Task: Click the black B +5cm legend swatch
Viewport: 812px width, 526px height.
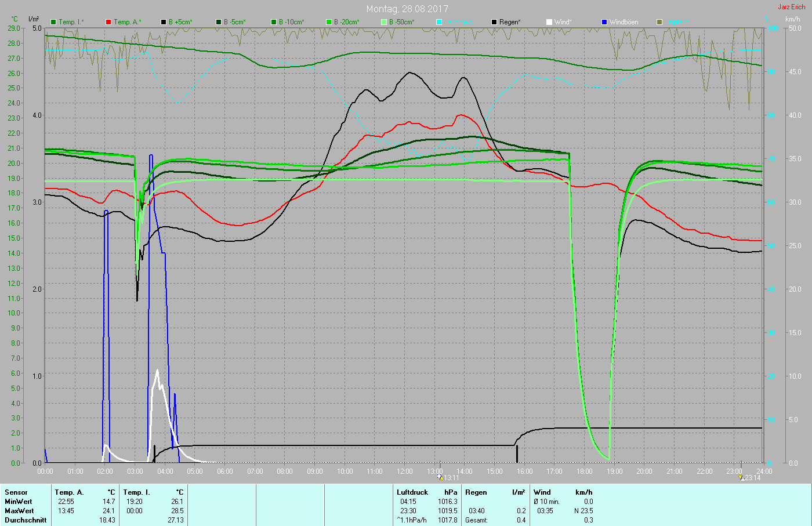Action: click(x=164, y=22)
